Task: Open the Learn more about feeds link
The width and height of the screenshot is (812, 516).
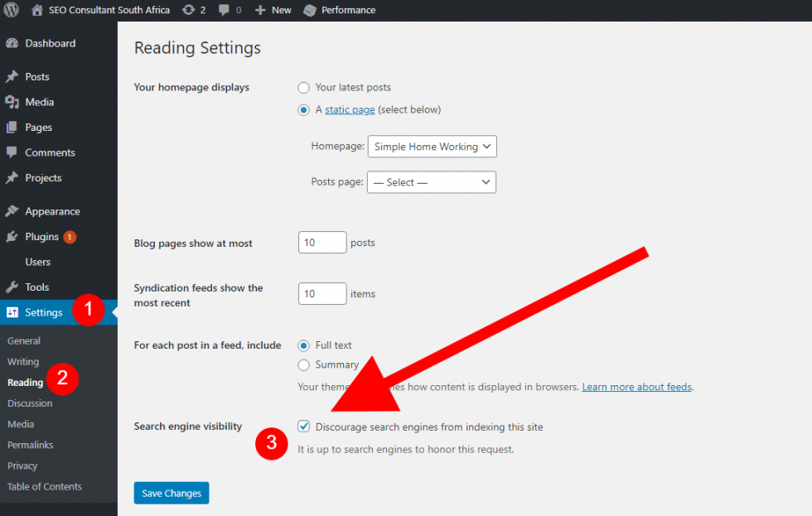Action: tap(636, 386)
